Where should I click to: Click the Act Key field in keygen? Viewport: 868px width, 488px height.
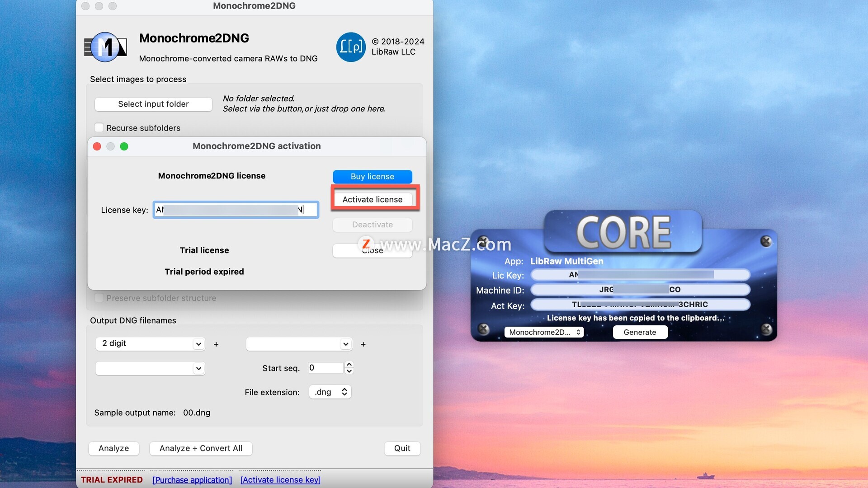pos(641,305)
